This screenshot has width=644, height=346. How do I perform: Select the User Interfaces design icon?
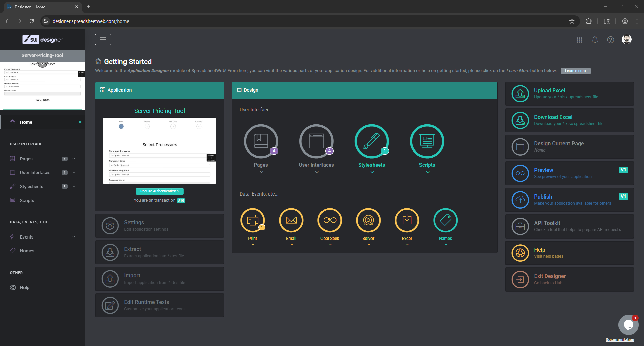[x=316, y=141]
